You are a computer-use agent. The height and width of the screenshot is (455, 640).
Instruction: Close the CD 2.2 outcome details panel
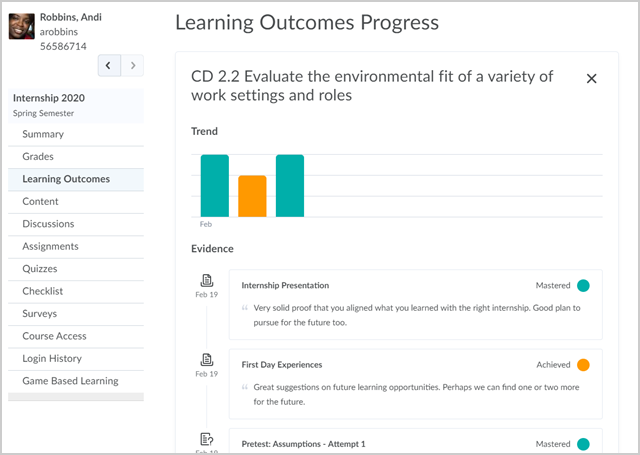pyautogui.click(x=591, y=78)
